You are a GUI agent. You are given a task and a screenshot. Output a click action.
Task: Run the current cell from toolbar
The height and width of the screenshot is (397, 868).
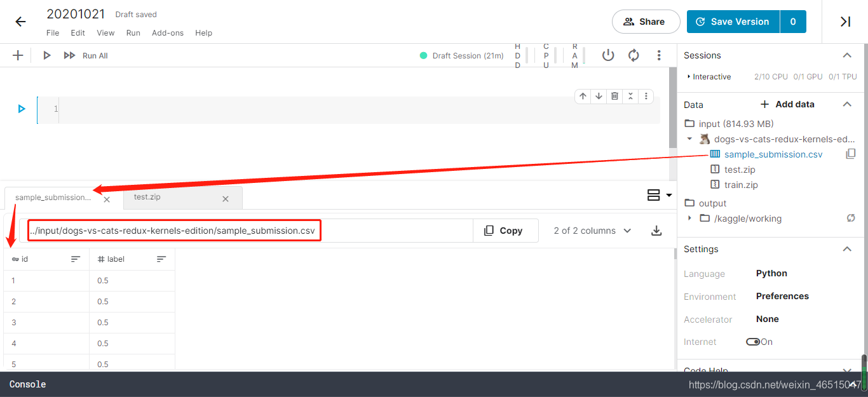(46, 55)
